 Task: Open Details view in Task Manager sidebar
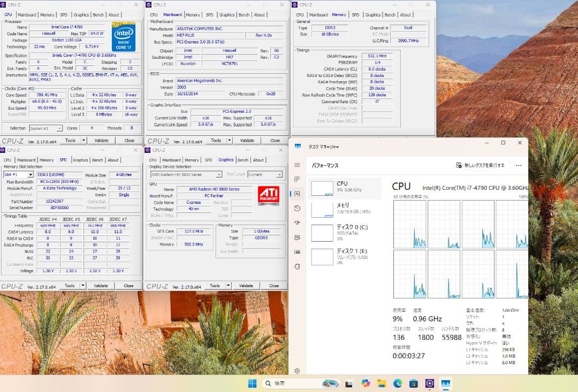pos(297,251)
